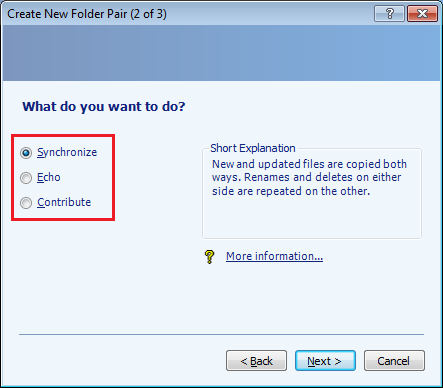443x388 pixels.
Task: Click the Contribute label text
Action: (x=64, y=202)
